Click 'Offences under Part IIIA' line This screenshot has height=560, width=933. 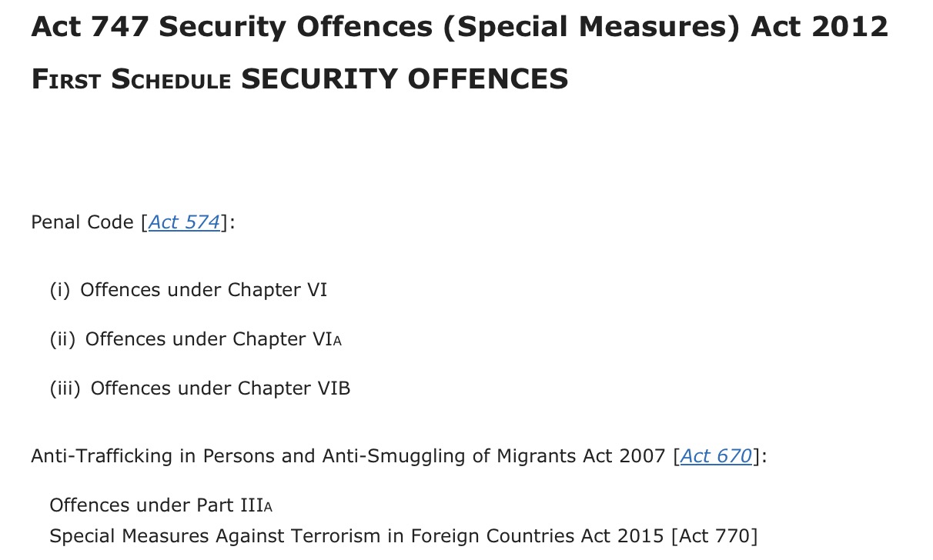point(161,505)
